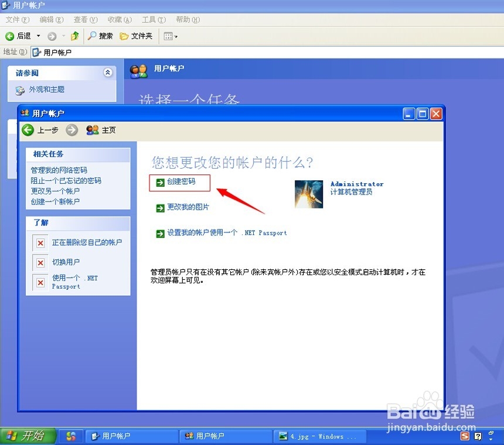Open the 收藏(A) menu
The width and height of the screenshot is (504, 445).
pyautogui.click(x=120, y=20)
